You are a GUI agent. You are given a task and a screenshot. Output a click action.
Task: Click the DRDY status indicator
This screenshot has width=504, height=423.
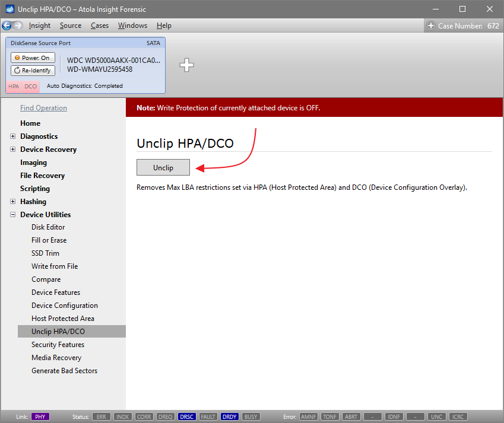coord(229,416)
